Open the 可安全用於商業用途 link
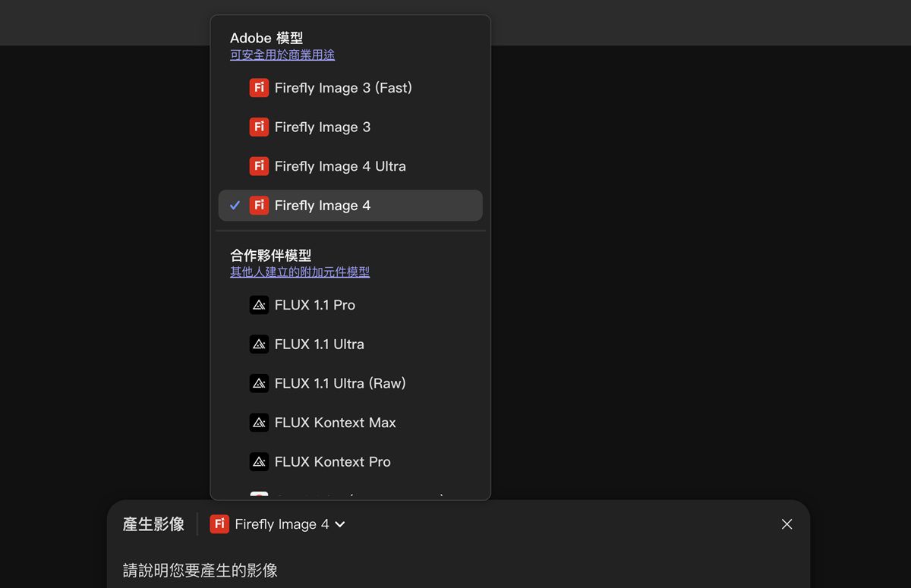911x588 pixels. [282, 55]
